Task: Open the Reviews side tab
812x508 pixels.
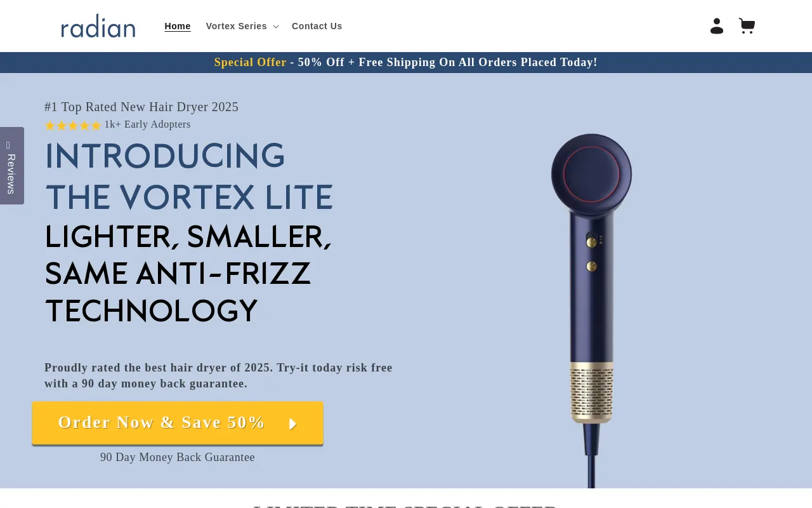Action: [11, 166]
